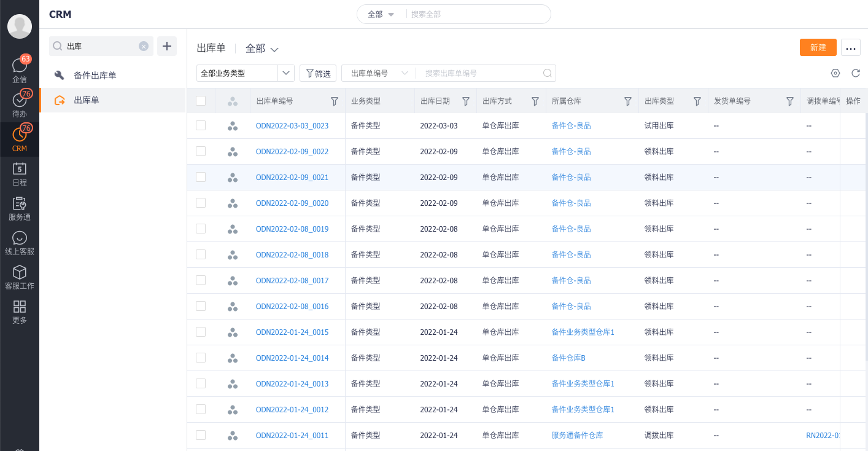Open order link ODN2022-01-24_0013

click(292, 384)
